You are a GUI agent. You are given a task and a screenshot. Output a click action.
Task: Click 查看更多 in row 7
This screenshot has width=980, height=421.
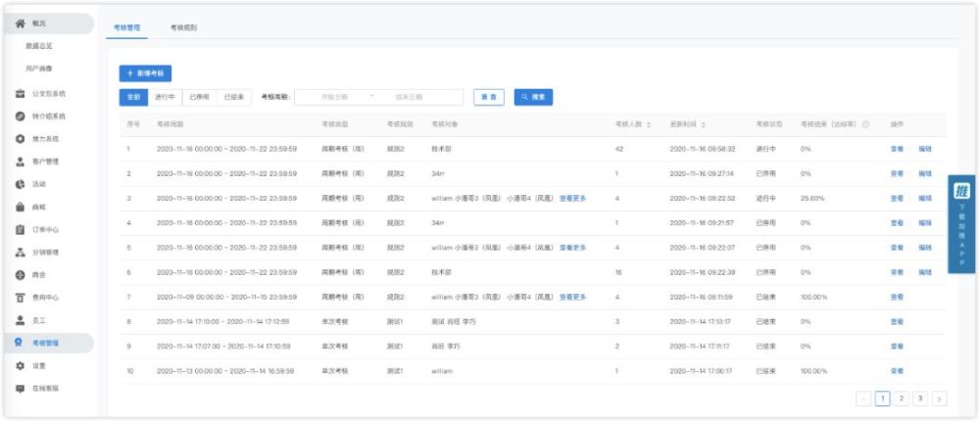[572, 298]
